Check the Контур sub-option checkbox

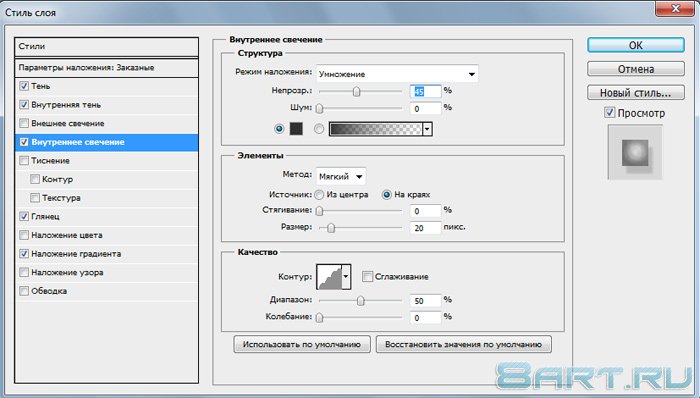click(x=35, y=179)
